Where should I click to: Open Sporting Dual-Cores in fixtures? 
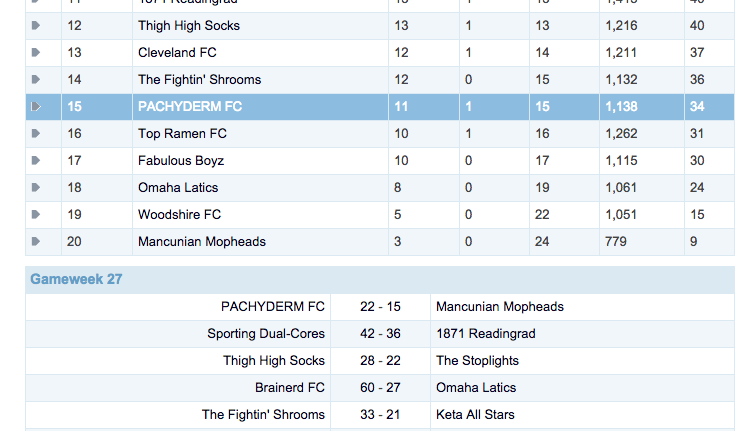(266, 334)
